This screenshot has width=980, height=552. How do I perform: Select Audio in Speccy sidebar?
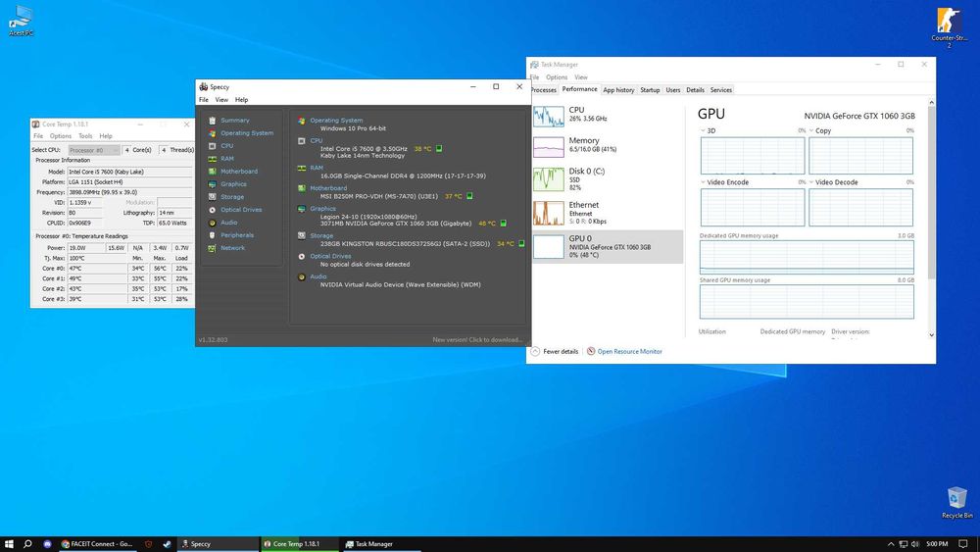(228, 222)
